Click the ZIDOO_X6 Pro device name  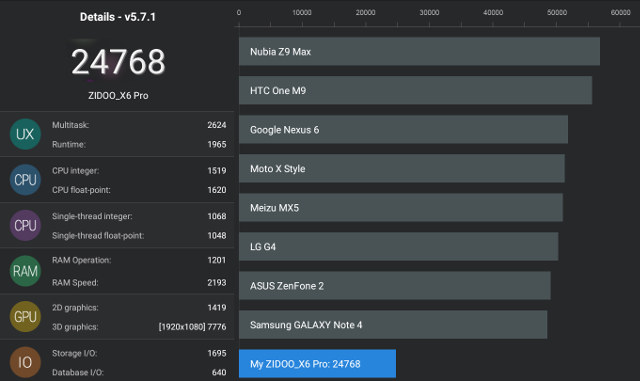118,96
